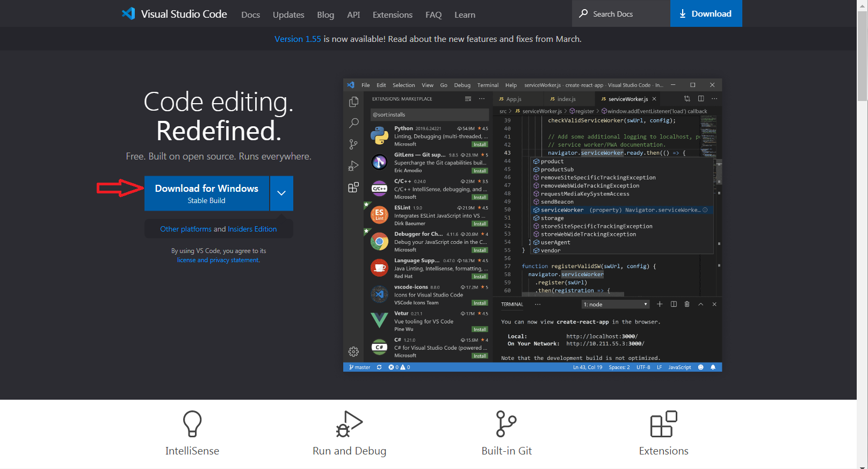Image resolution: width=868 pixels, height=469 pixels.
Task: Click the Debugger for Chrome extension icon
Action: pos(379,242)
